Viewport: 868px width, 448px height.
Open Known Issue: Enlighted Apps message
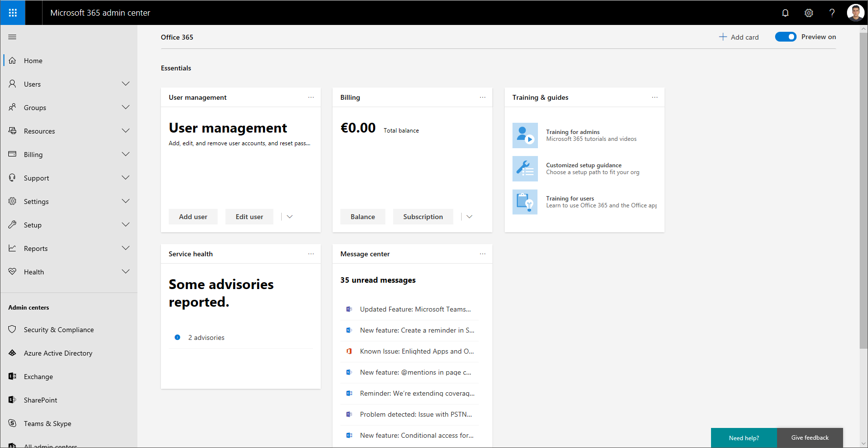[409, 351]
